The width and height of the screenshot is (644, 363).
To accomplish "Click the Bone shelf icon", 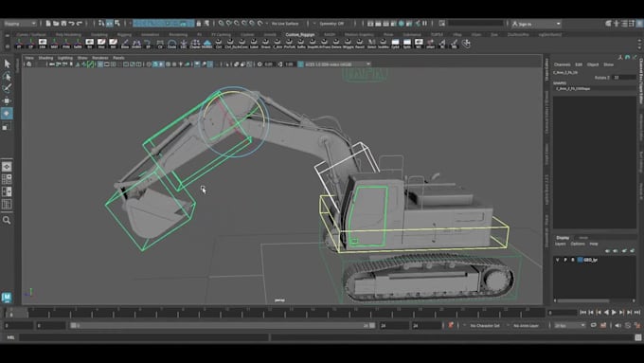I will point(125,44).
